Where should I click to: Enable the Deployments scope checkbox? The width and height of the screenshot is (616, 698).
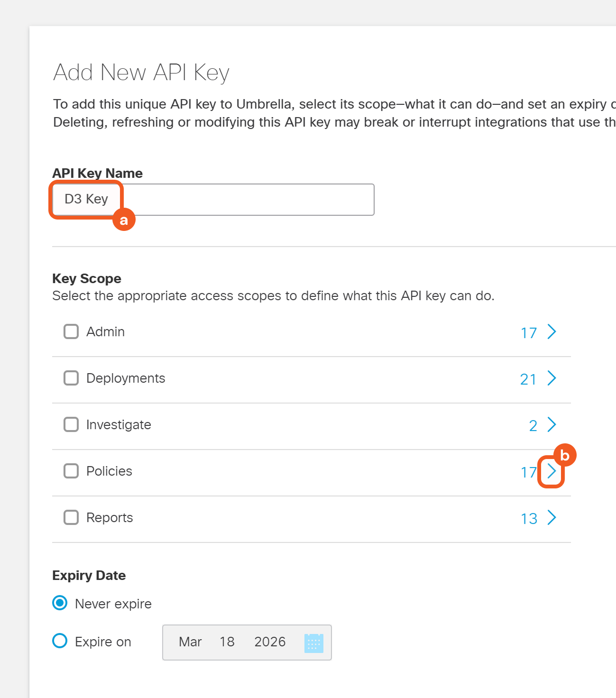click(71, 378)
